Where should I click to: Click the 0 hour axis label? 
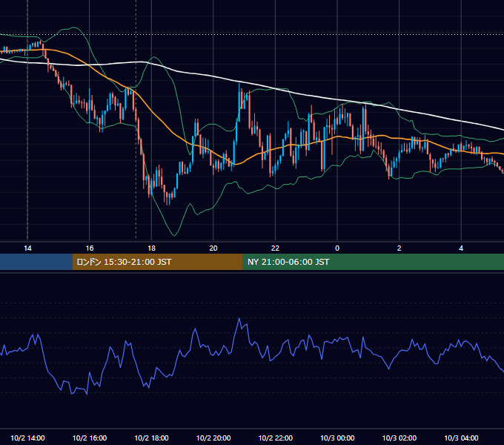coord(337,248)
